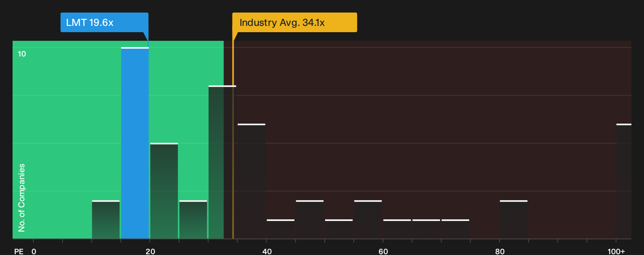Click the x-axis label 60
644x255 pixels.
(x=383, y=251)
